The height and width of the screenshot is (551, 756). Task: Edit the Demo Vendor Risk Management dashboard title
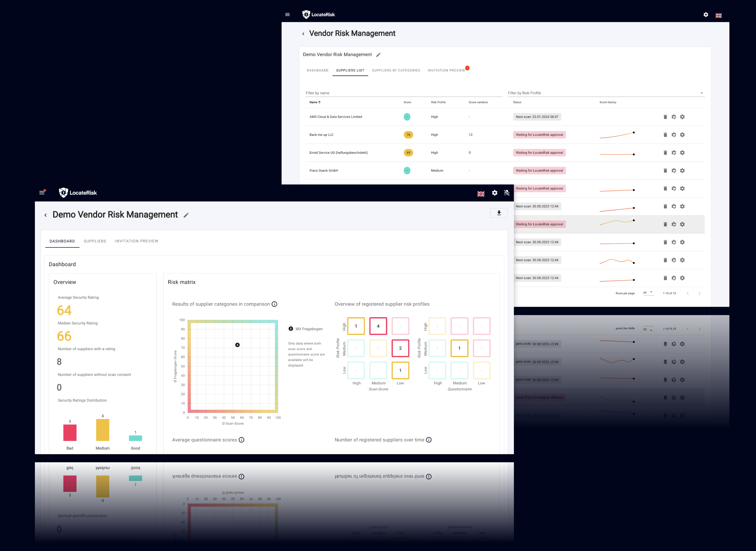186,215
